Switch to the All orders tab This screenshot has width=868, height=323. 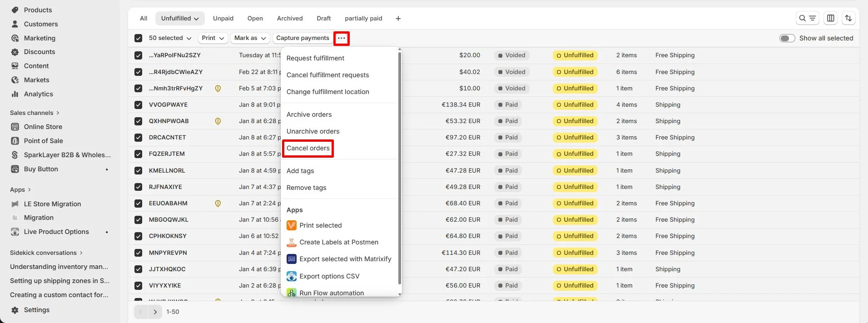[144, 19]
